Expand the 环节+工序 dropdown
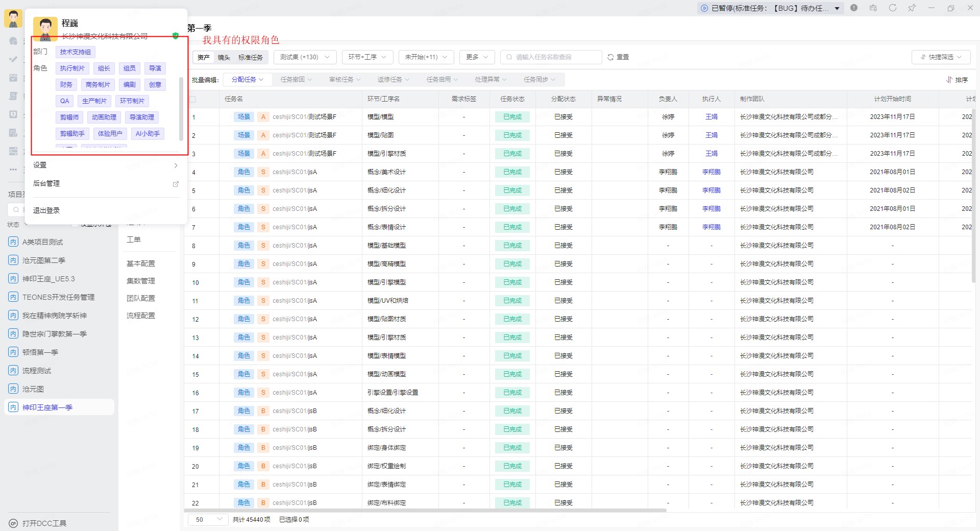This screenshot has height=531, width=980. 367,57
